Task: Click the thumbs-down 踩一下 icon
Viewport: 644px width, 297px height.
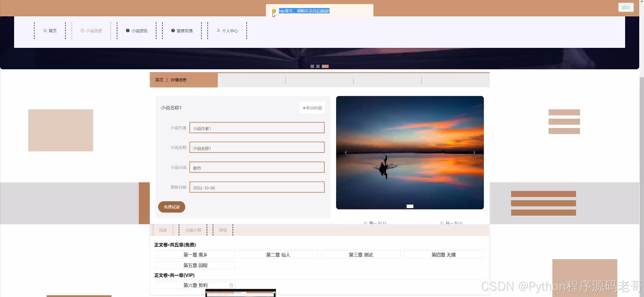Action: point(442,223)
